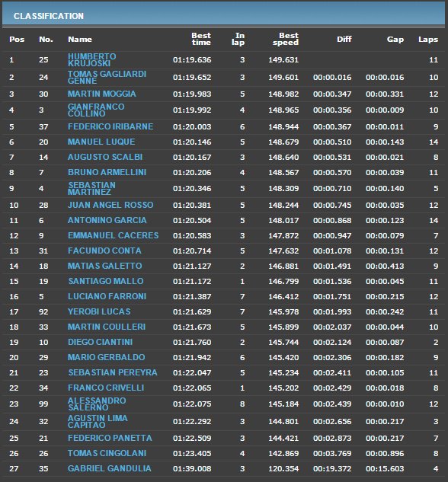Open Yerobi Lucas driver entry

click(99, 311)
